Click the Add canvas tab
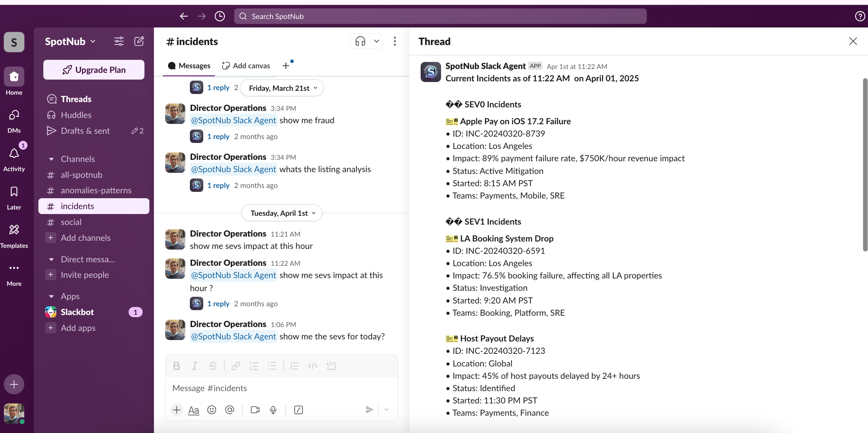Image resolution: width=868 pixels, height=433 pixels. pyautogui.click(x=246, y=66)
